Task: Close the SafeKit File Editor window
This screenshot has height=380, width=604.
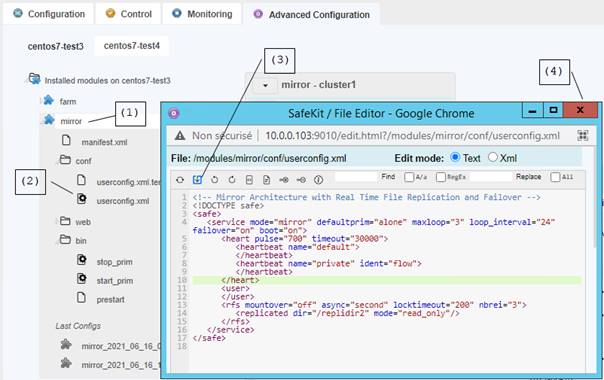Action: coord(580,110)
